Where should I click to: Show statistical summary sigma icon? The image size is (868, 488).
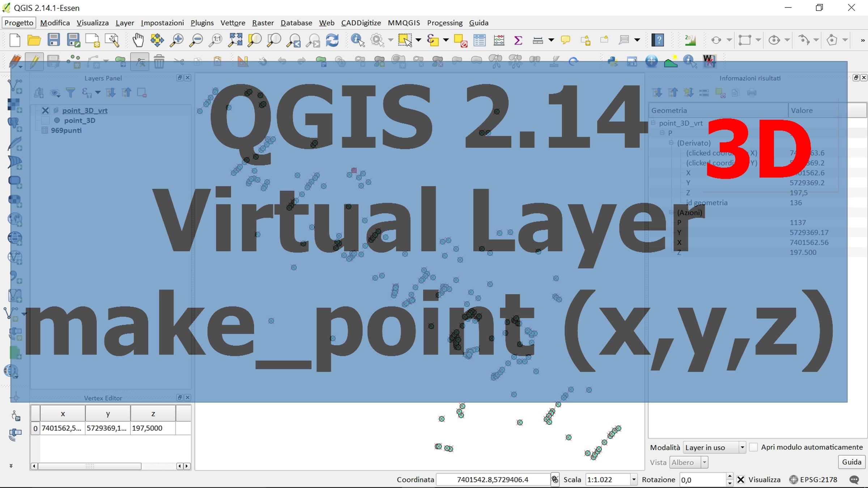pyautogui.click(x=518, y=40)
